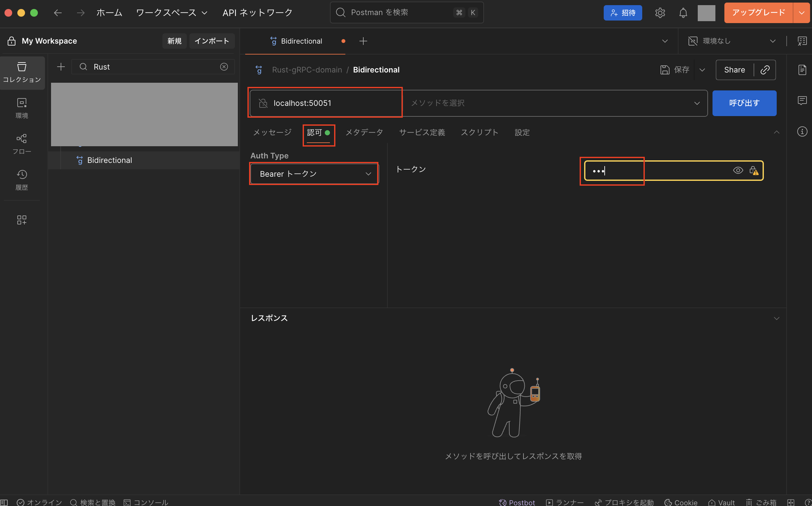Click the 呼び出す invoke button

tap(744, 103)
